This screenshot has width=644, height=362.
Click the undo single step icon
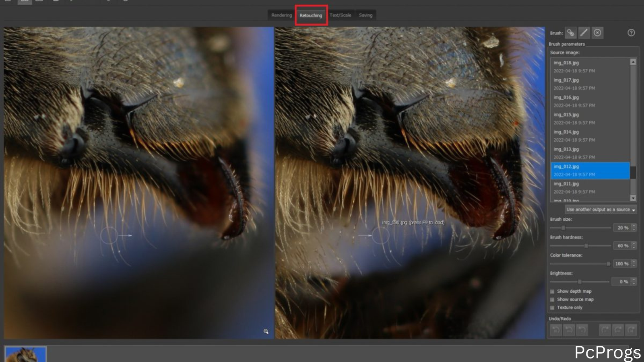(582, 330)
